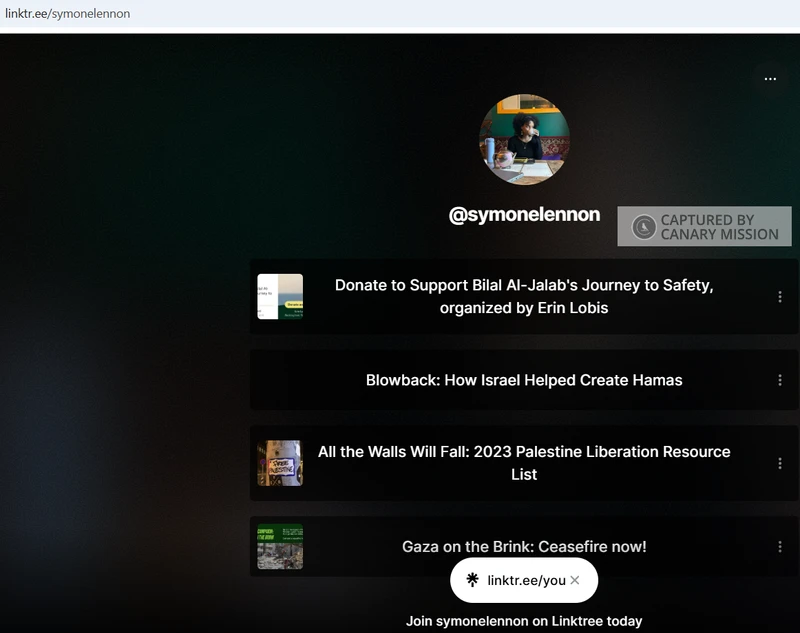The image size is (800, 633).
Task: Click the Free Palestine sticker thumbnail
Action: pos(280,463)
